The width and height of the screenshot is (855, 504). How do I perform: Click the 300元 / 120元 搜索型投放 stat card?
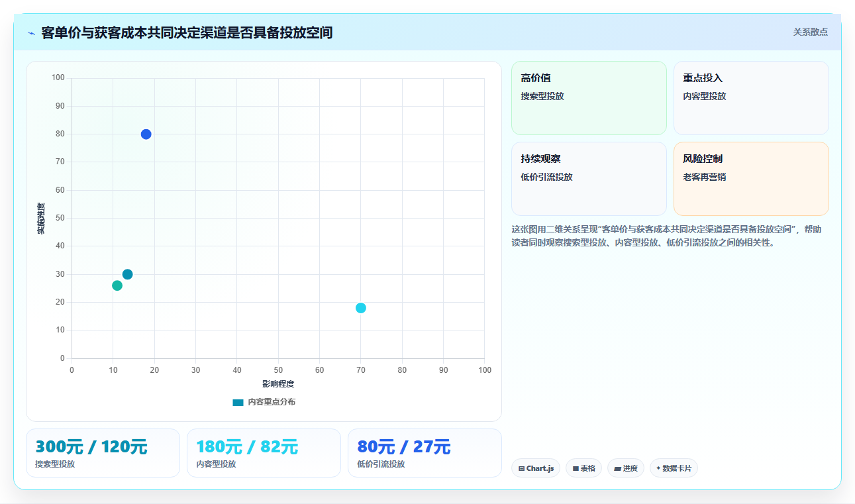[x=103, y=453]
